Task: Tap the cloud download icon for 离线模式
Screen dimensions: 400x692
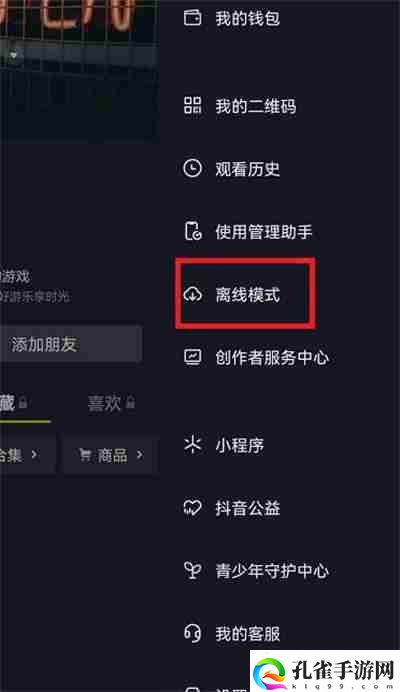Action: pyautogui.click(x=192, y=294)
